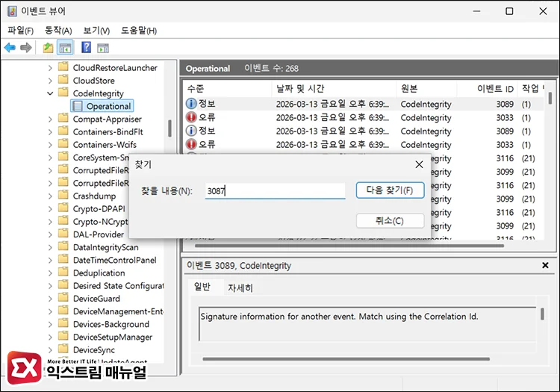Sort by the 이벤트 ID column header

coord(487,89)
